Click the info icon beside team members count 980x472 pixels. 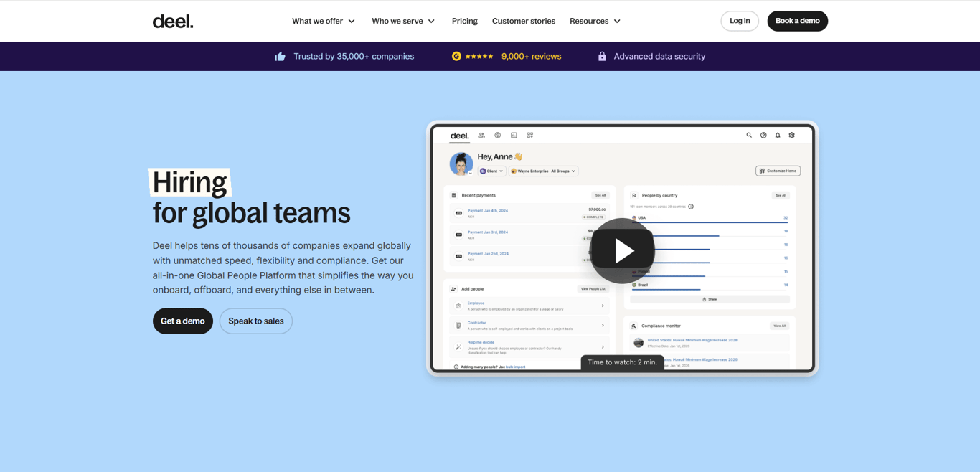tap(691, 207)
